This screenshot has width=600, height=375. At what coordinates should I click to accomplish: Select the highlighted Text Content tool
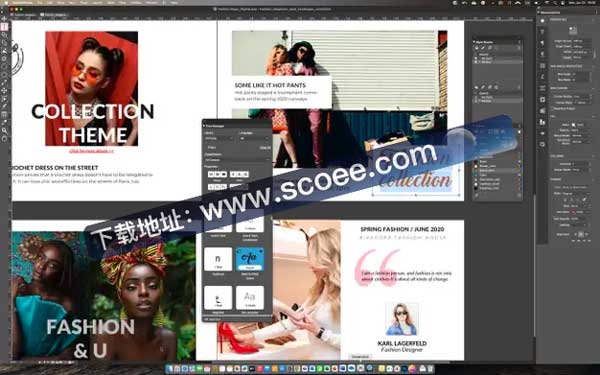[4, 27]
